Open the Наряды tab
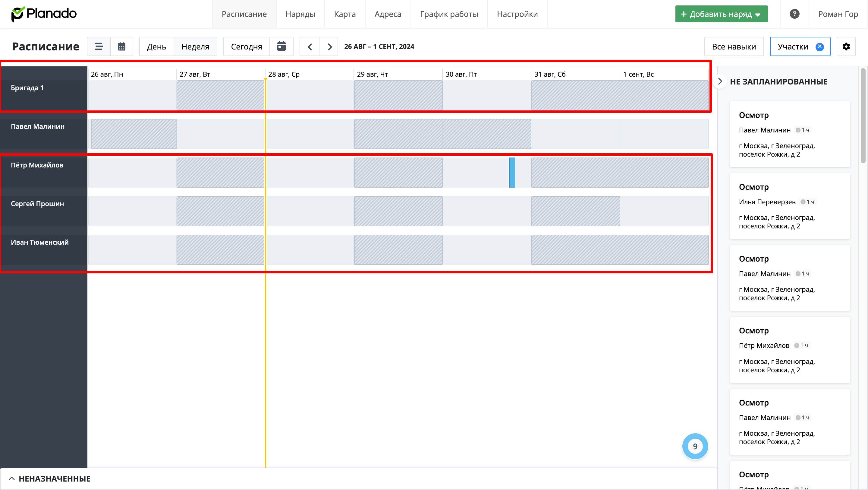 (x=300, y=14)
